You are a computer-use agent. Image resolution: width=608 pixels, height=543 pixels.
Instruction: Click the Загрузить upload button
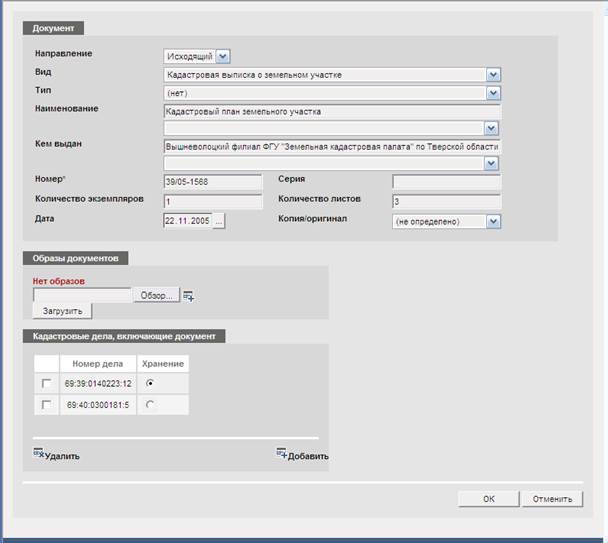point(62,311)
